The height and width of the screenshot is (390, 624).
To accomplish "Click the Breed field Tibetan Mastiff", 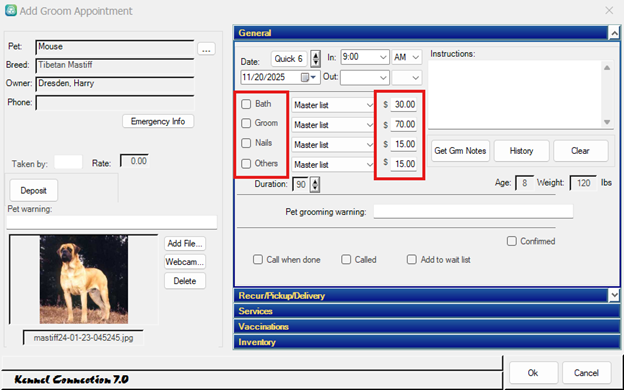I will [x=115, y=66].
